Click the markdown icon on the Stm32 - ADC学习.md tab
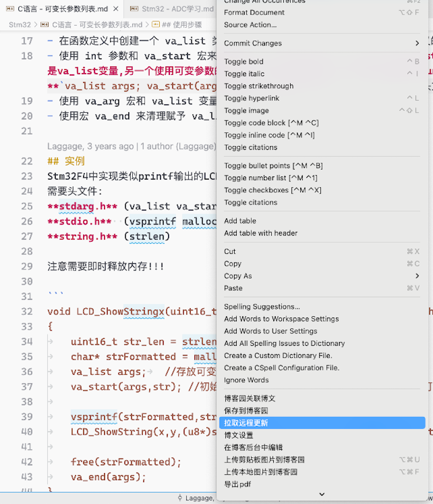This screenshot has width=433, height=504. [134, 9]
